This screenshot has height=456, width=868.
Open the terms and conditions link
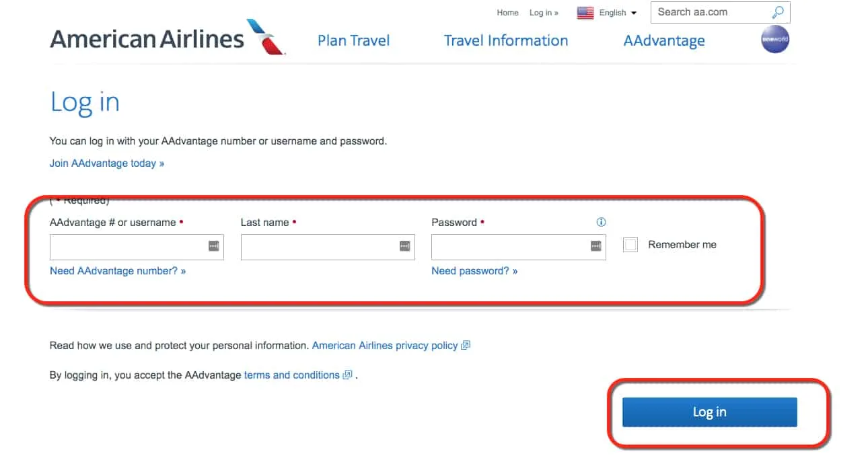pos(292,375)
